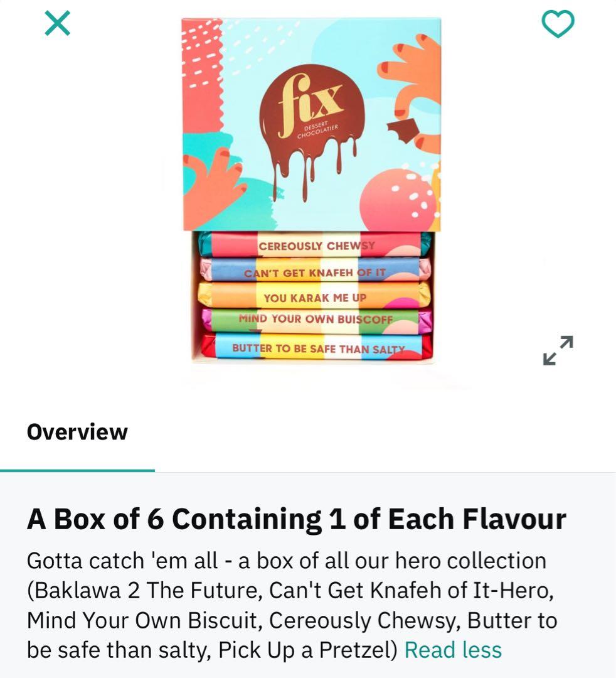Tap the Cereously Chewsy chocolate bar

[315, 245]
